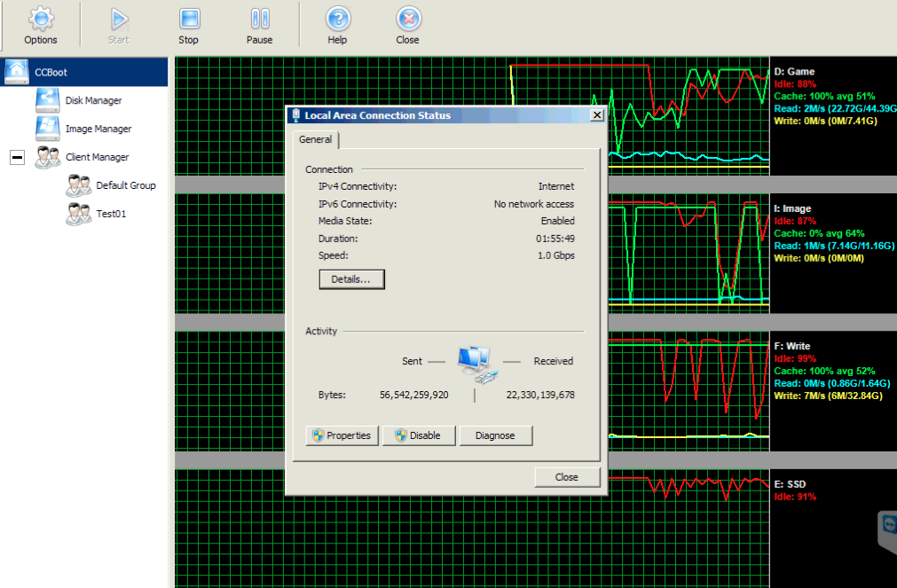Open Disk Manager in the tree
Viewport: 897px width, 588px height.
point(93,100)
